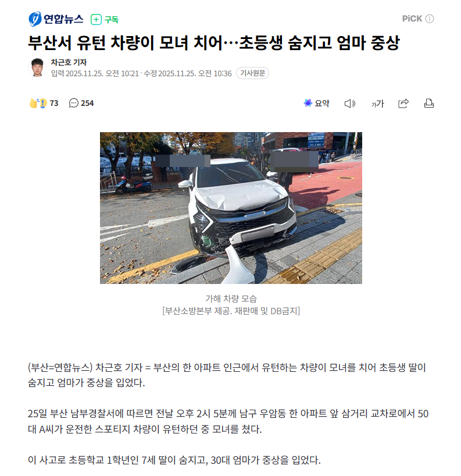Print the article with printer icon

coord(429,104)
